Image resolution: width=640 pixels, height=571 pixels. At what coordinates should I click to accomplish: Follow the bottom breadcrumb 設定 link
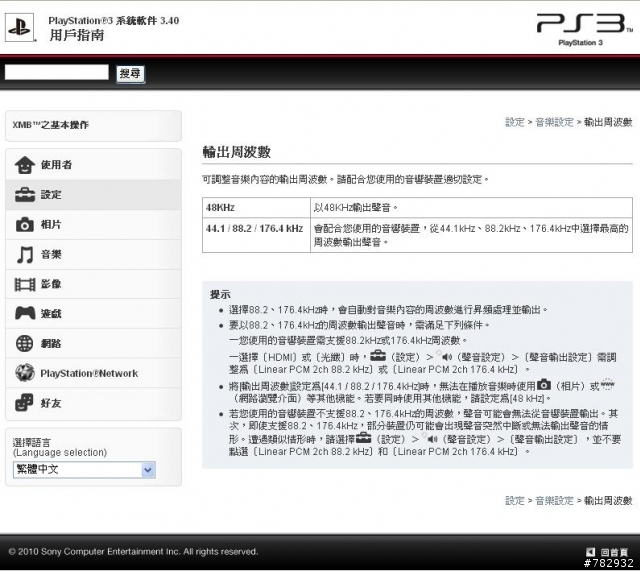click(515, 500)
